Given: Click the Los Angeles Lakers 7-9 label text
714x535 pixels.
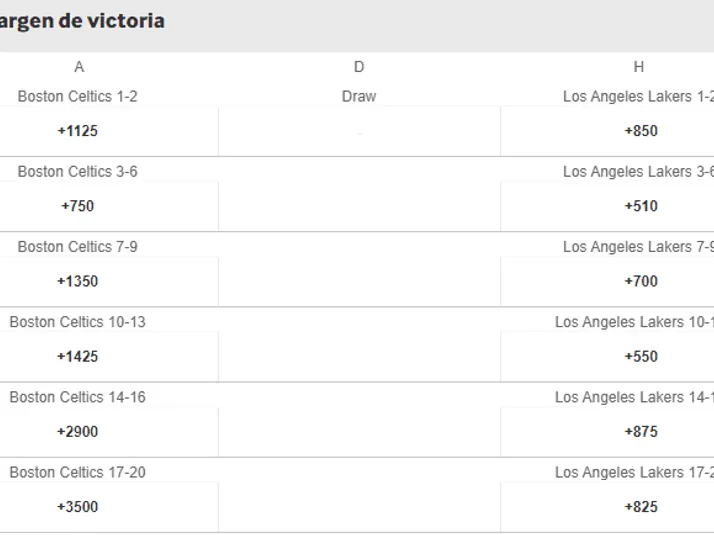Looking at the screenshot, I should (638, 247).
